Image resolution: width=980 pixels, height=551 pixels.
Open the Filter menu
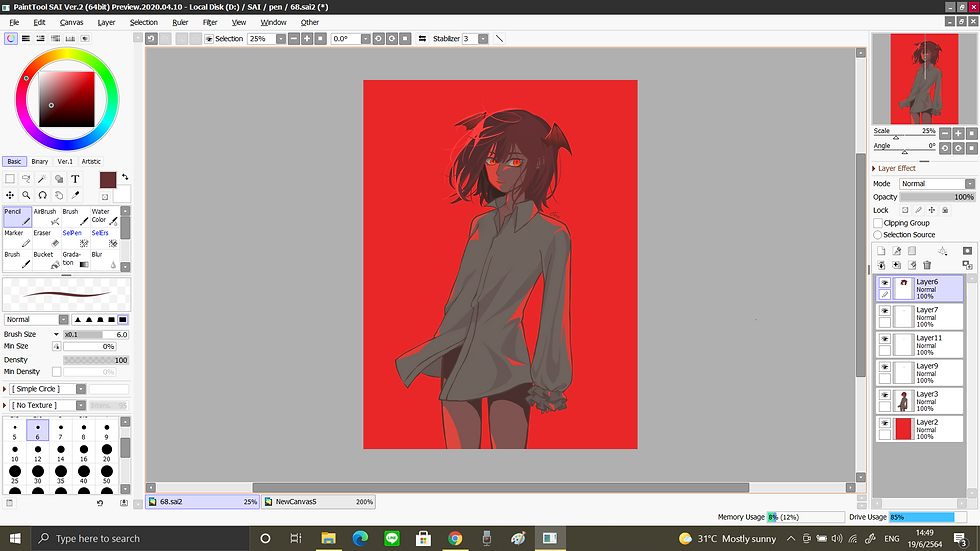[x=210, y=22]
